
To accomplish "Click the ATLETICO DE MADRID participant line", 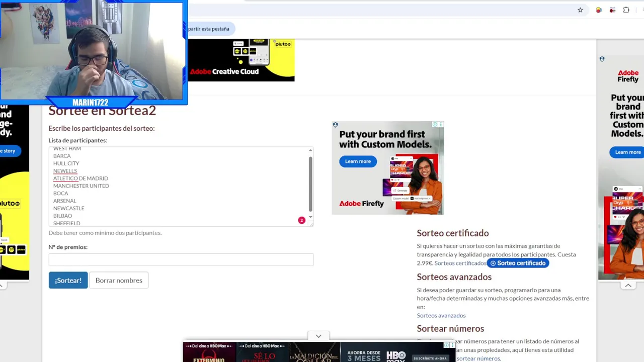I will coord(80,178).
